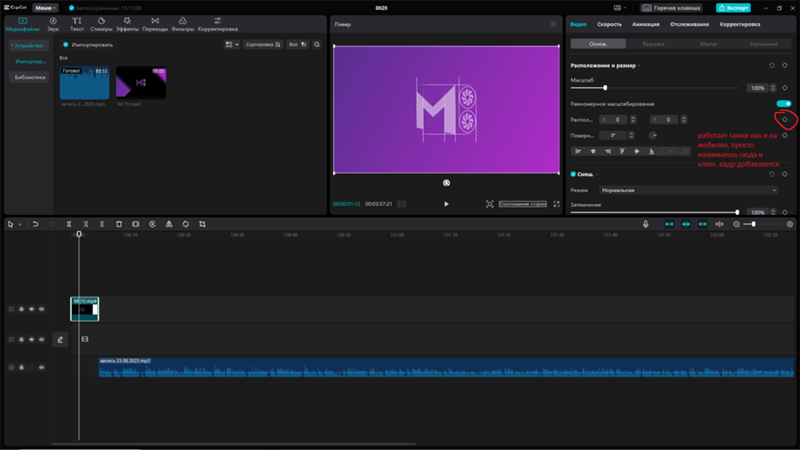Click the timeline zoom slider handle
800x450 pixels.
[754, 224]
